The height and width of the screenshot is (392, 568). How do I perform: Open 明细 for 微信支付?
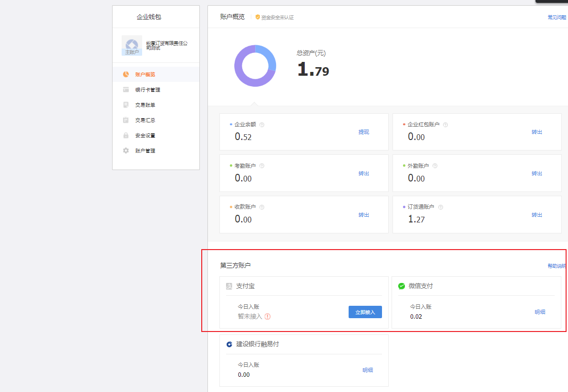540,312
